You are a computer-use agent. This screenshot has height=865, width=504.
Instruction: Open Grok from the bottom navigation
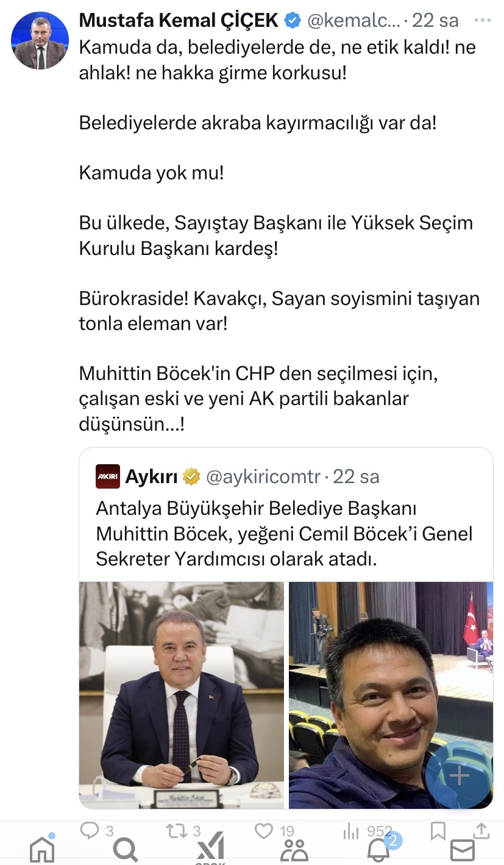click(210, 849)
